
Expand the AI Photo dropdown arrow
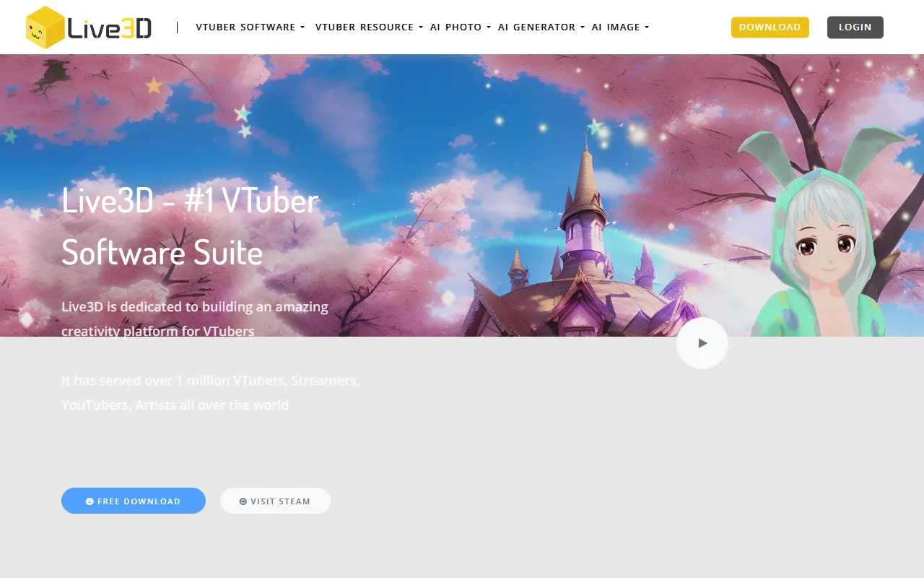coord(489,27)
